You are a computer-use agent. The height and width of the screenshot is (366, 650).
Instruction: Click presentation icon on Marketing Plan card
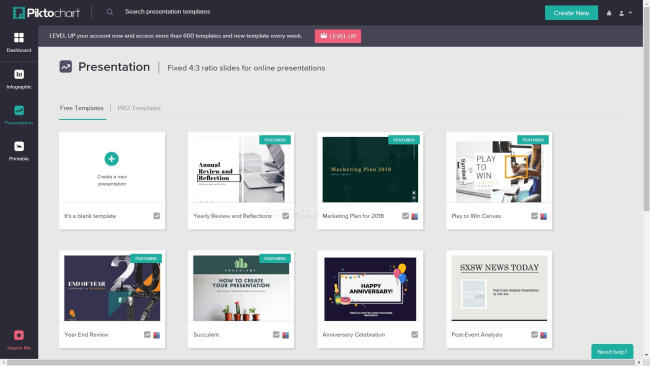tap(405, 216)
